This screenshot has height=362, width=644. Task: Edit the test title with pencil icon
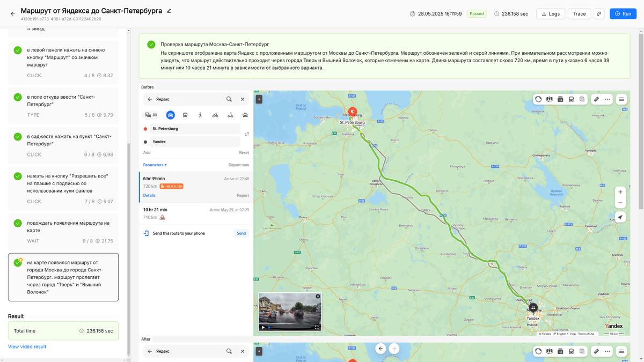point(169,11)
